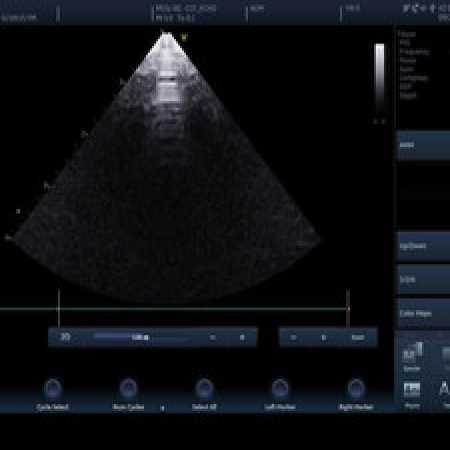Click the Up/Down panel button
The image size is (450, 450).
423,246
